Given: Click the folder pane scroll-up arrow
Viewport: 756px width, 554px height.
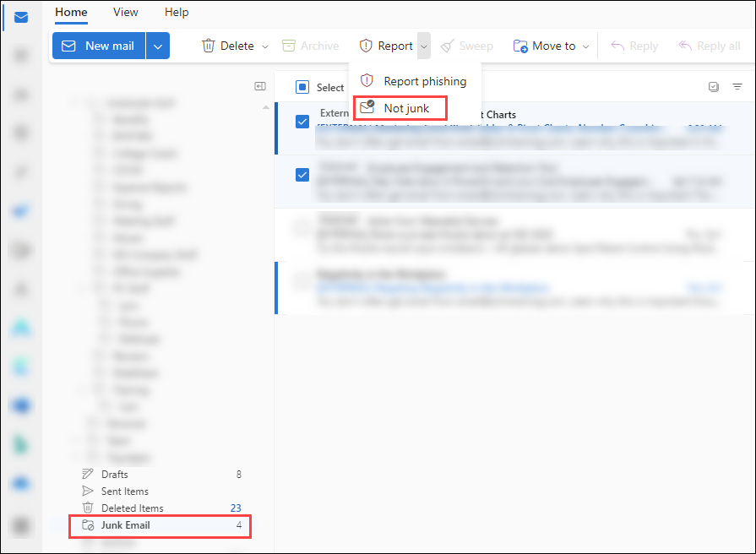Looking at the screenshot, I should [x=266, y=107].
